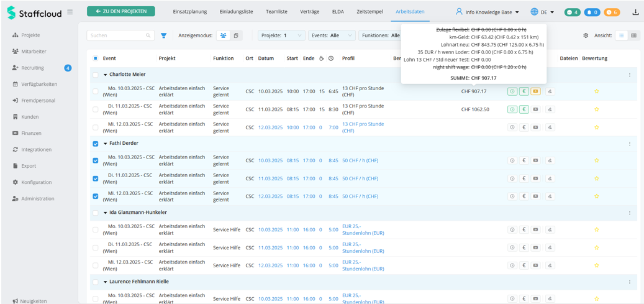Check Charlotte Meier's 11.03.2025 row checkbox
Image resolution: width=644 pixels, height=304 pixels.
click(x=95, y=109)
